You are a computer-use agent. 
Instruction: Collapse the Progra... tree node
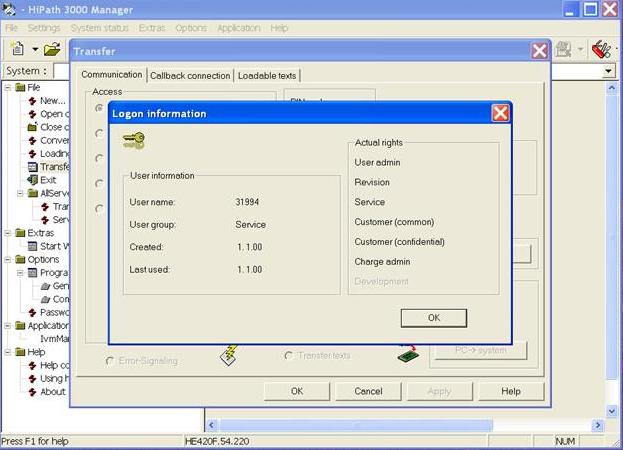pyautogui.click(x=20, y=273)
